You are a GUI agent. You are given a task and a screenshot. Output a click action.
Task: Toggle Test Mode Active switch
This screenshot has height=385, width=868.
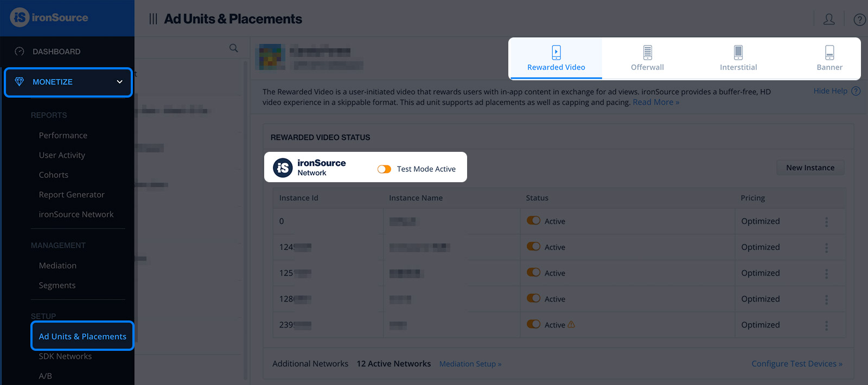384,169
